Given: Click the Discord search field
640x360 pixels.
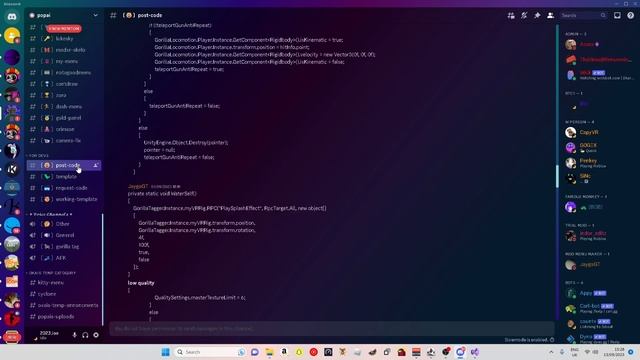Looking at the screenshot, I should pos(583,16).
